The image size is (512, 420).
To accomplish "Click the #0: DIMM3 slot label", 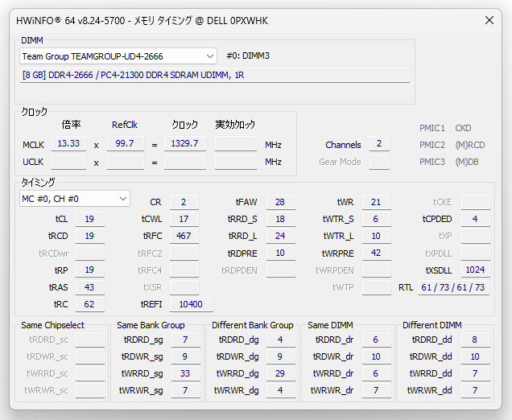I will (248, 56).
